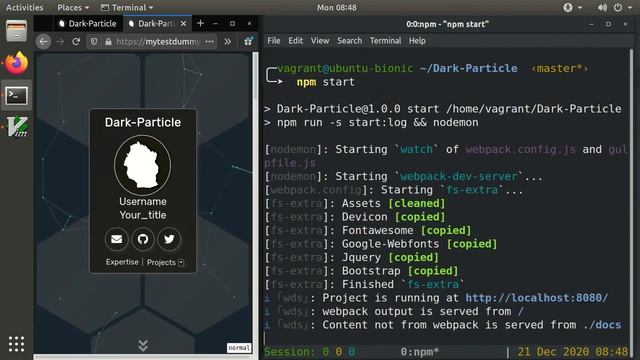Open Activities overview
This screenshot has width=640, height=360.
[x=24, y=7]
